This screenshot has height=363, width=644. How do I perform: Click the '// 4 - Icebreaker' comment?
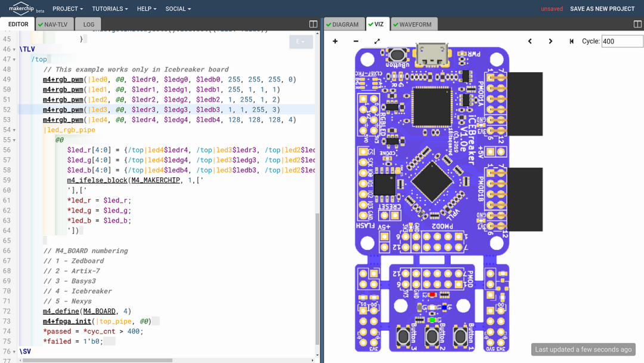pyautogui.click(x=77, y=291)
